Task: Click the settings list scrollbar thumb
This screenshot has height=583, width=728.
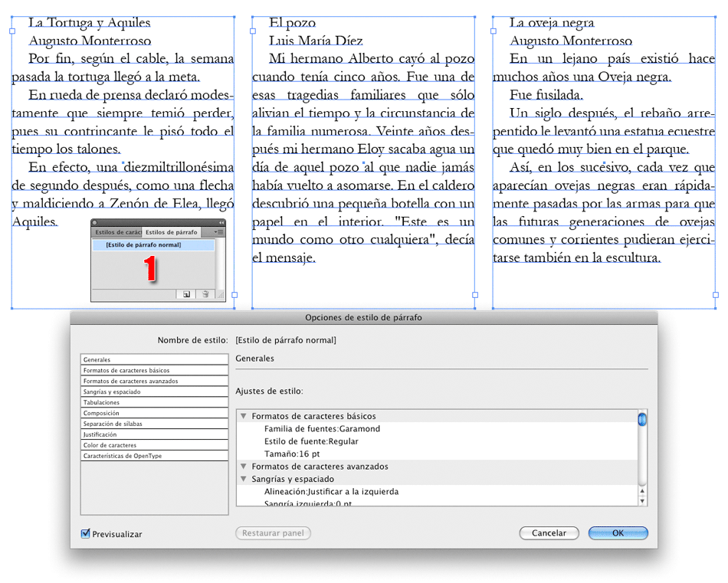Action: (x=642, y=420)
